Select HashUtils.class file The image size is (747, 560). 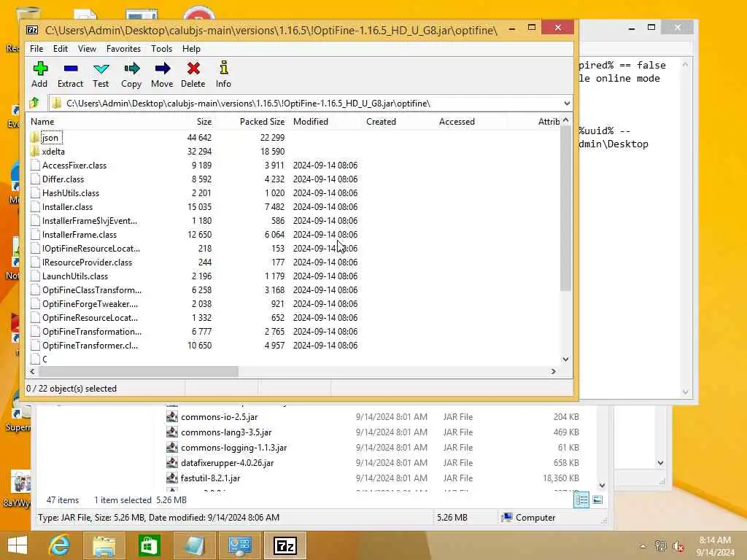click(x=71, y=193)
